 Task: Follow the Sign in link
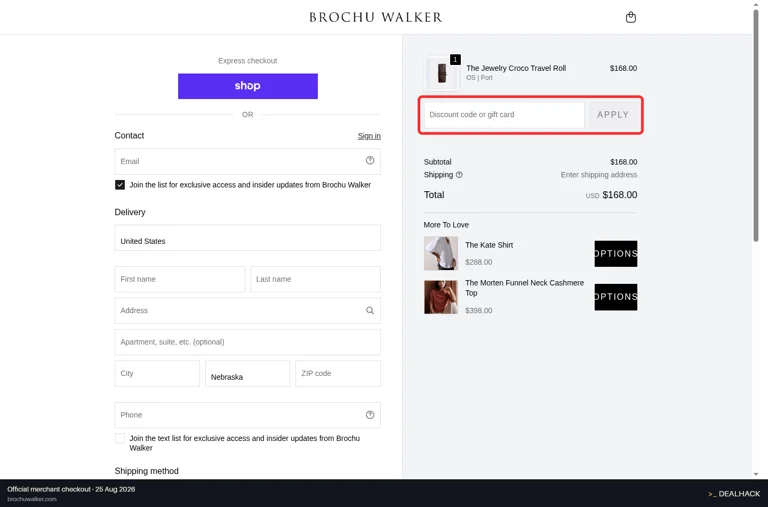pos(369,136)
